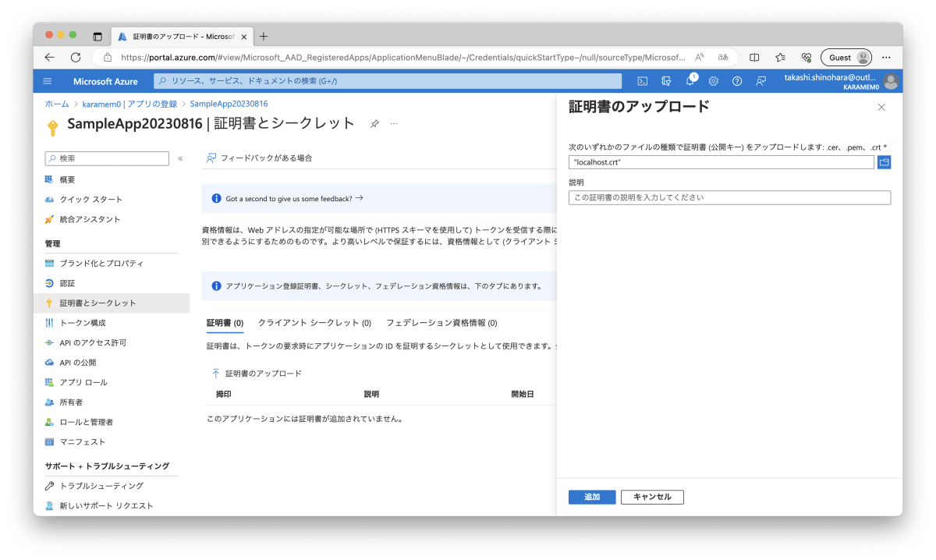
Task: Open the translate page icon
Action: click(x=723, y=58)
